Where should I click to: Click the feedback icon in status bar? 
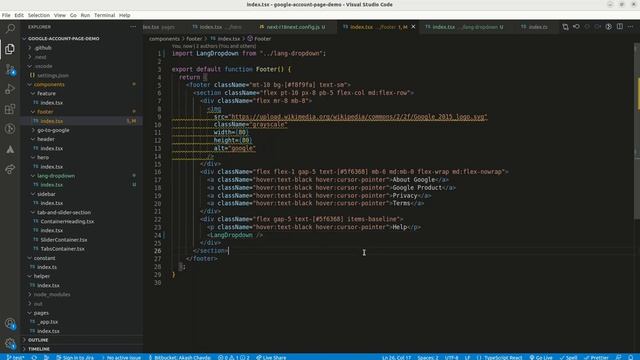pos(618,357)
